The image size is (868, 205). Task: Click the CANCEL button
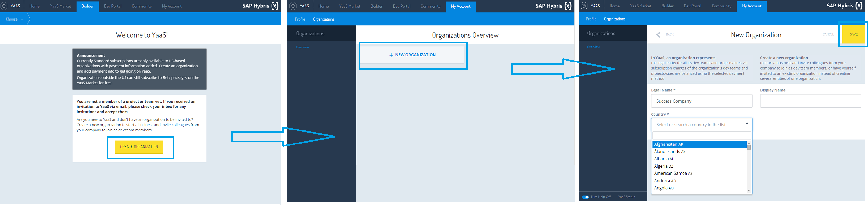[x=828, y=34]
